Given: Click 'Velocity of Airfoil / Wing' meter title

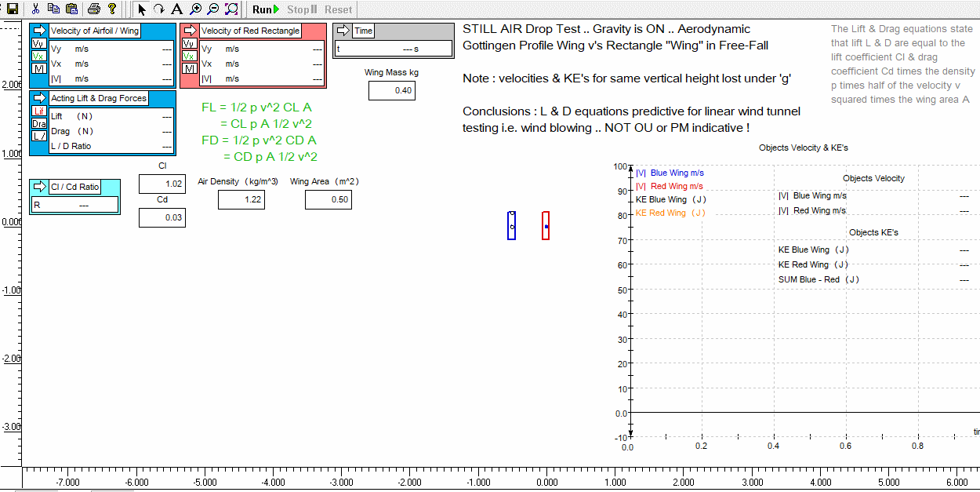Looking at the screenshot, I should click(94, 31).
